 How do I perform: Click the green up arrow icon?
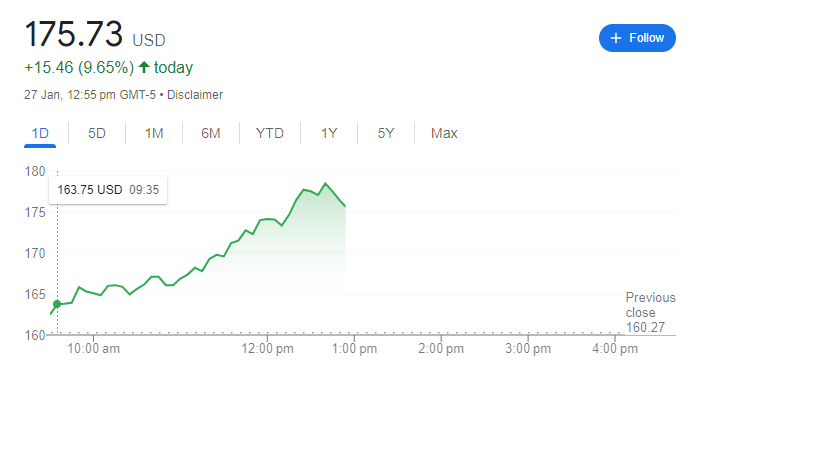(x=144, y=68)
